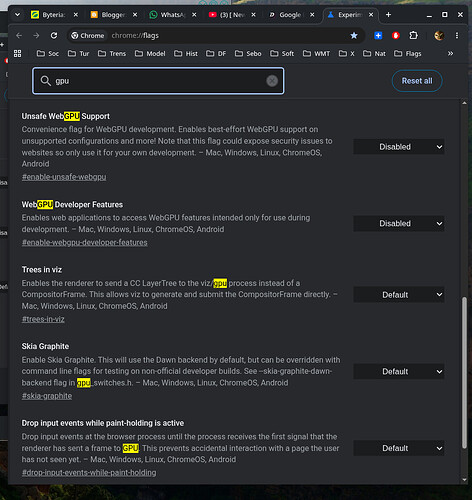Image resolution: width=472 pixels, height=500 pixels.
Task: Open WebGPU Developer Features dropdown
Action: click(x=399, y=223)
